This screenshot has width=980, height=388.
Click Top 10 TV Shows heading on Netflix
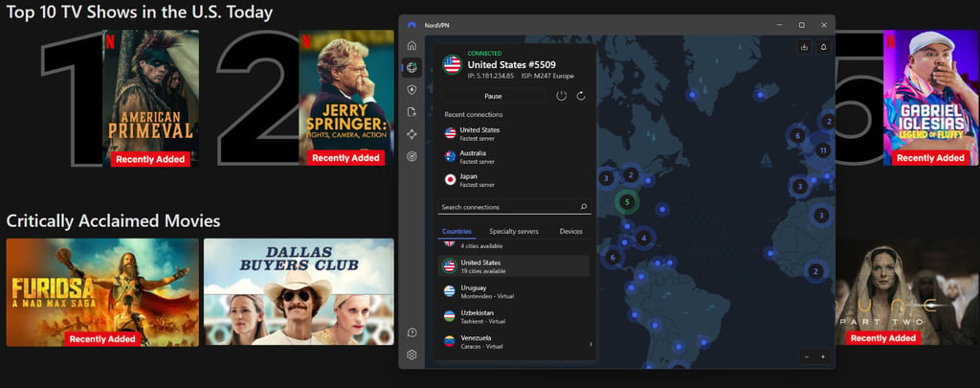point(140,12)
